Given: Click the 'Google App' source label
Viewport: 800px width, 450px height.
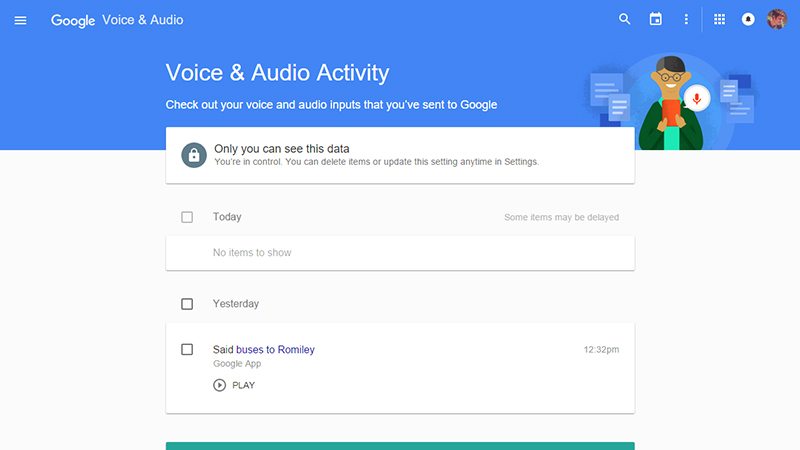Looking at the screenshot, I should coord(237,364).
